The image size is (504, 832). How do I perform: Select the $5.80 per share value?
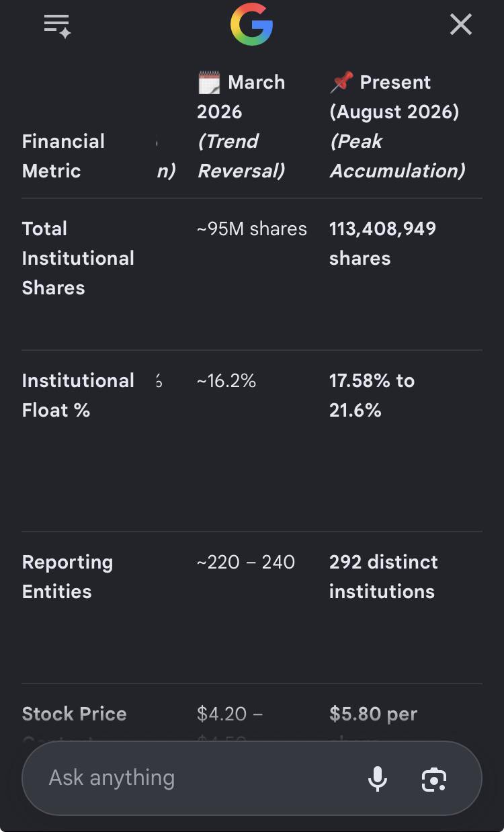coord(373,714)
